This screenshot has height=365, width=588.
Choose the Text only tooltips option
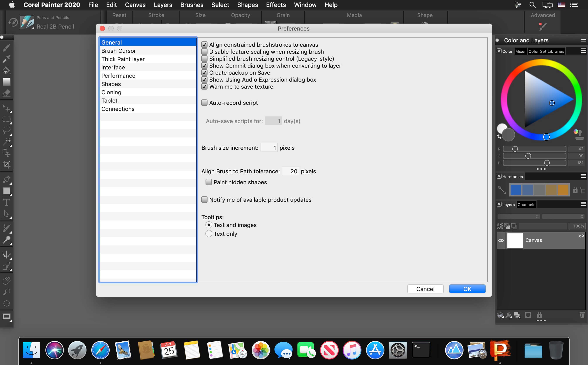pos(209,234)
